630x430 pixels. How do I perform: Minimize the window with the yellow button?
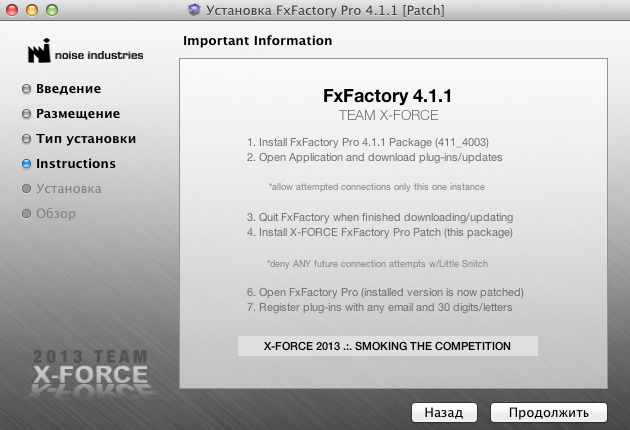tap(32, 10)
